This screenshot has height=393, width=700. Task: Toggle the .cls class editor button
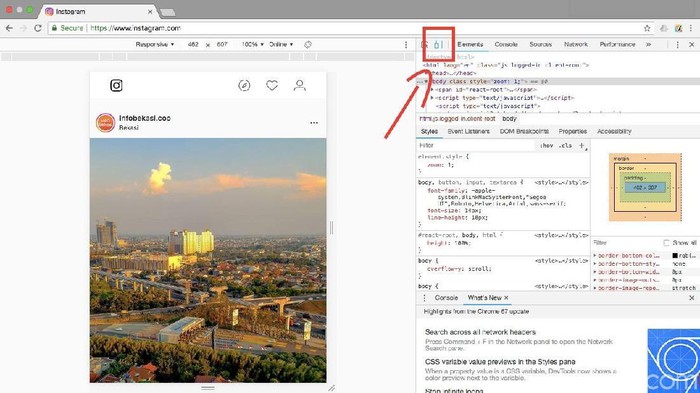(x=566, y=146)
